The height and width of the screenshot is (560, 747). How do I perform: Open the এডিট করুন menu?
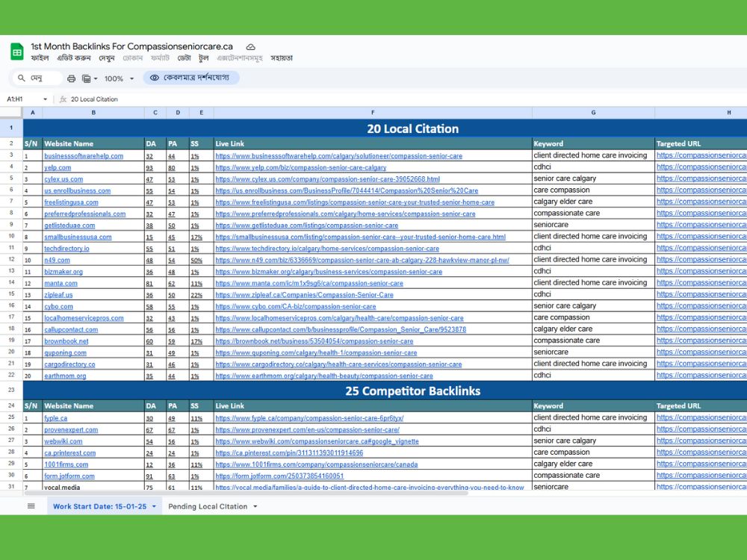(x=74, y=58)
